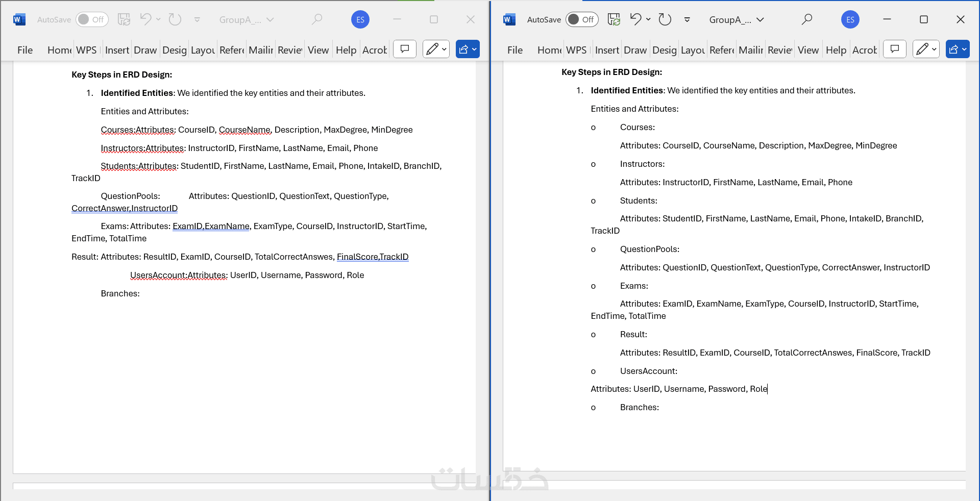Viewport: 980px width, 501px height.
Task: Click the Save icon in right window
Action: tap(614, 19)
